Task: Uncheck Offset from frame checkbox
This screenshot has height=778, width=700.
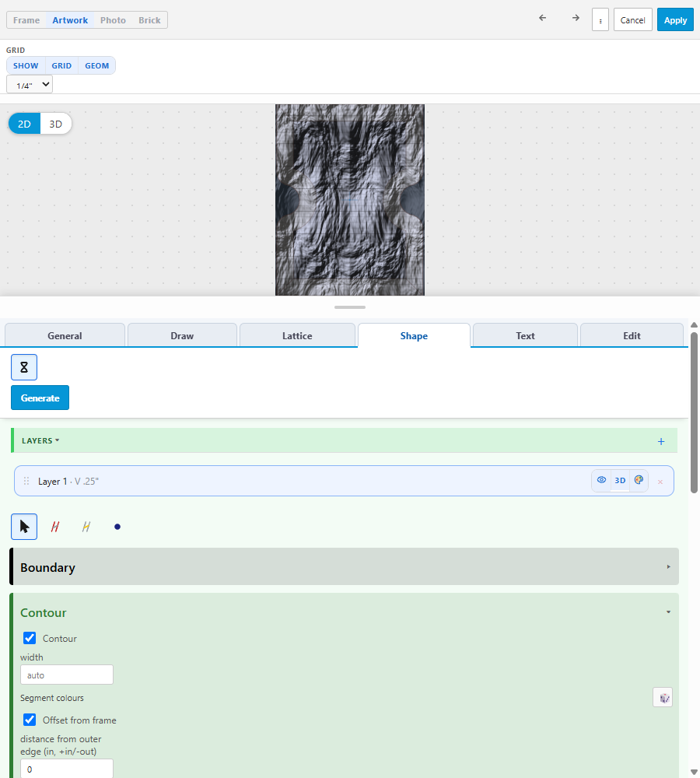Action: [x=30, y=720]
